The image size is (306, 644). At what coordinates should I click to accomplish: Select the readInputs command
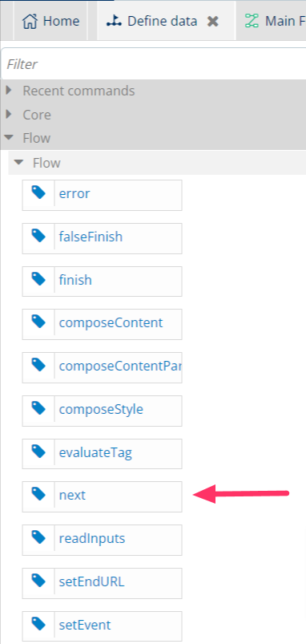[x=102, y=538]
